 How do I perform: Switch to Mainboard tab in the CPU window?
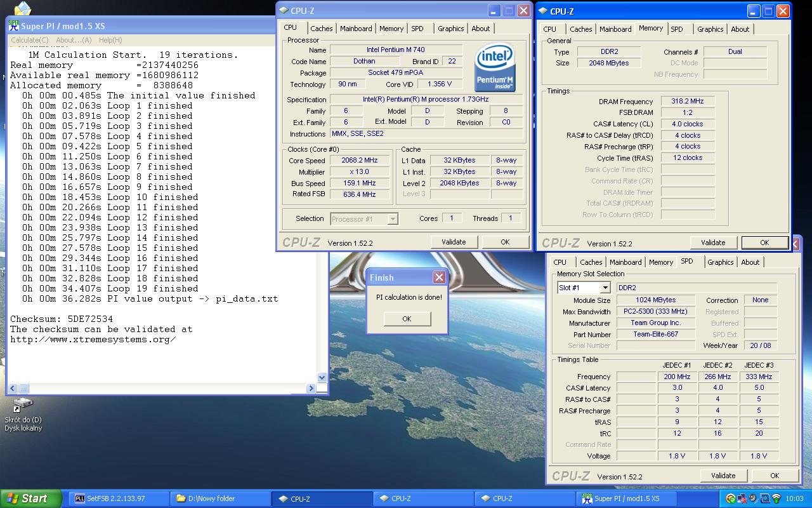356,29
